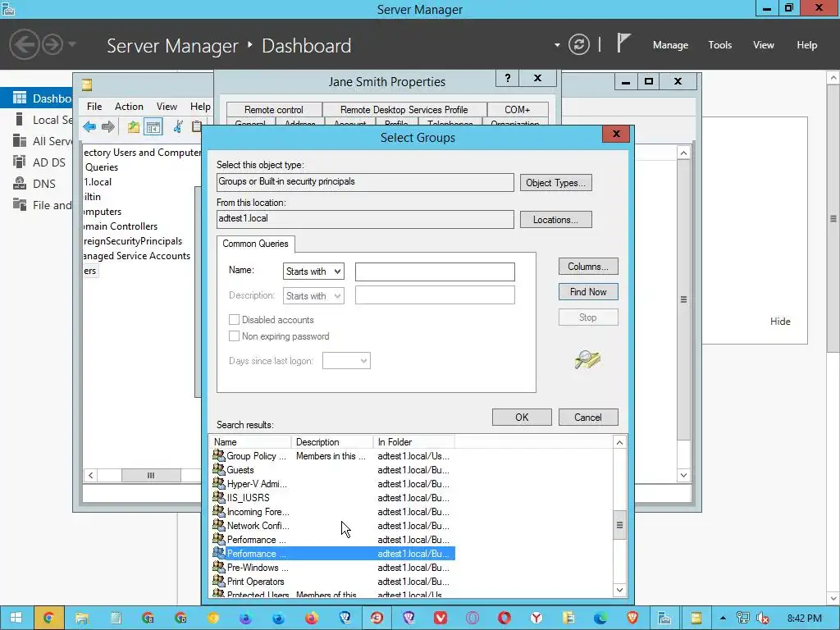Select the DNS sidebar entry icon
Screen dimensions: 840x630
20,183
